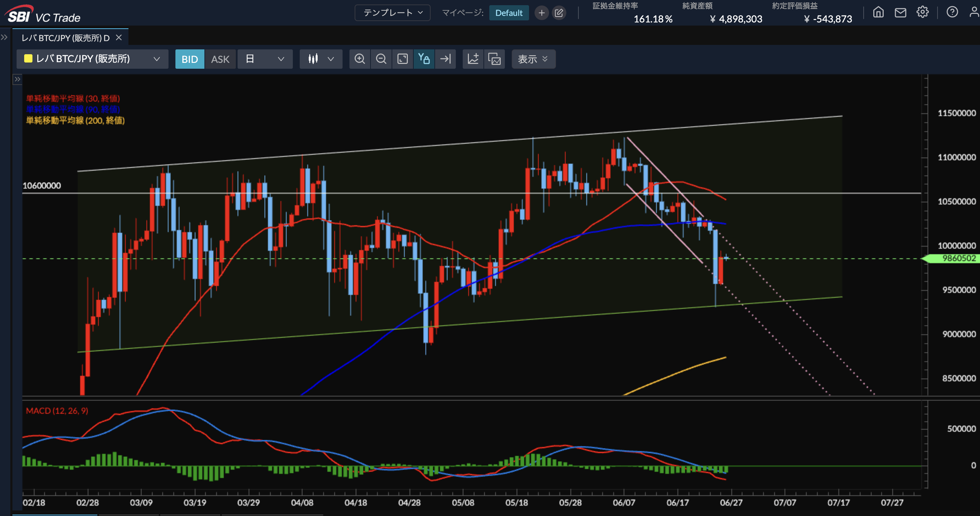This screenshot has height=516, width=980.
Task: Go to the home icon
Action: (878, 12)
